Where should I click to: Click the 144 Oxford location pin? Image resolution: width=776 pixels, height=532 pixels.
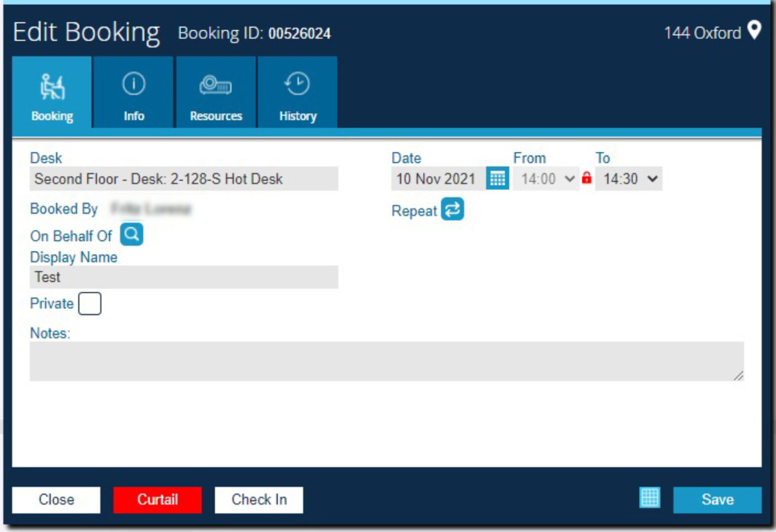[x=754, y=31]
